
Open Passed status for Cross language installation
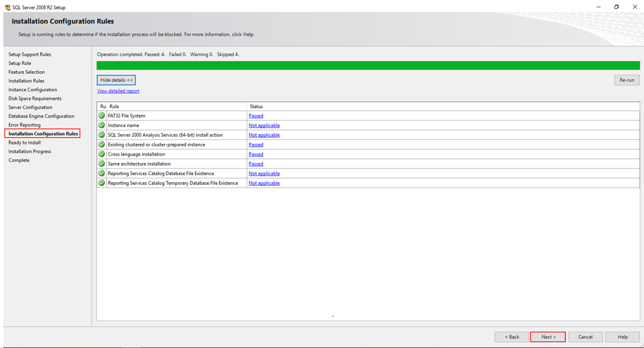point(256,154)
